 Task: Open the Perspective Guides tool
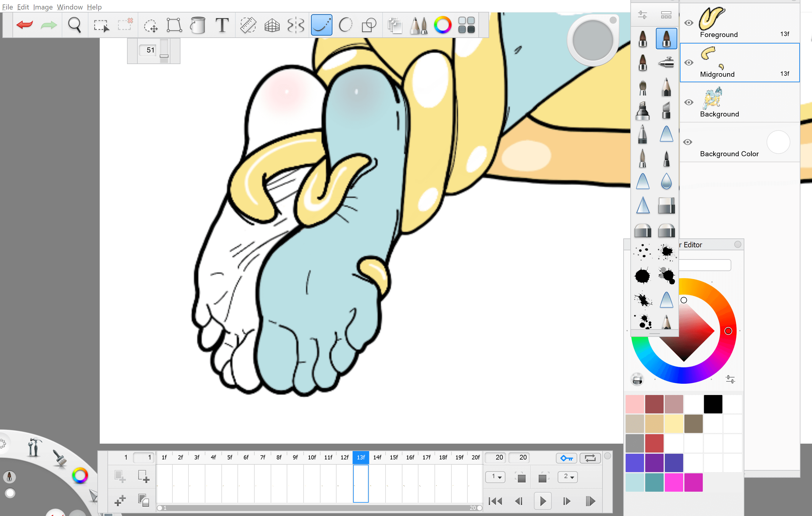point(272,25)
